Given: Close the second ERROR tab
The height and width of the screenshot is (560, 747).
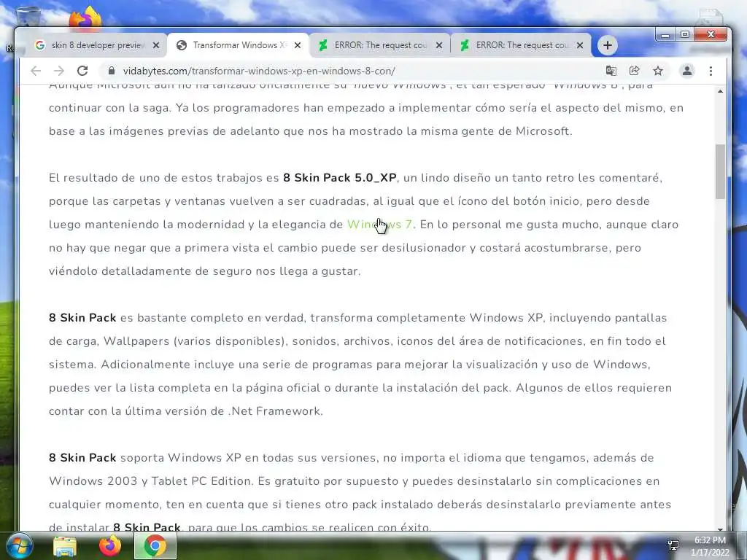Looking at the screenshot, I should click(x=580, y=45).
